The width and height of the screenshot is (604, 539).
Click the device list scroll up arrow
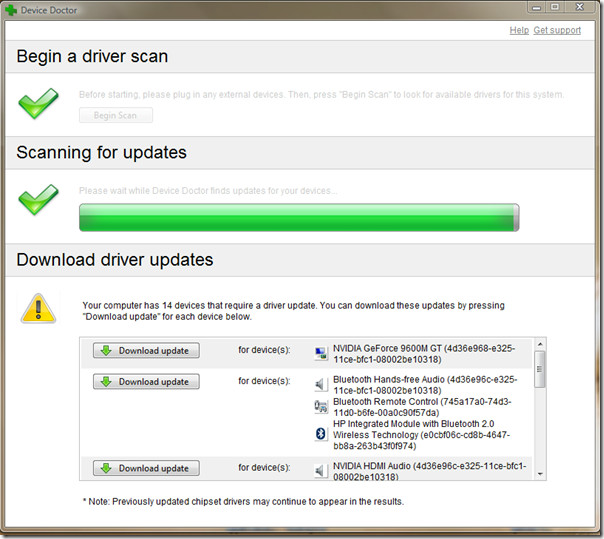pos(540,344)
